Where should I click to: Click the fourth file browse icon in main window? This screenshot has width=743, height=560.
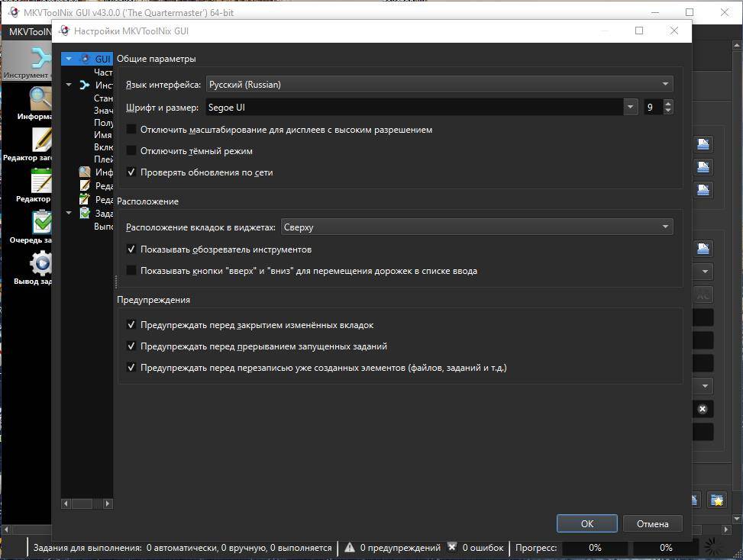[x=703, y=249]
